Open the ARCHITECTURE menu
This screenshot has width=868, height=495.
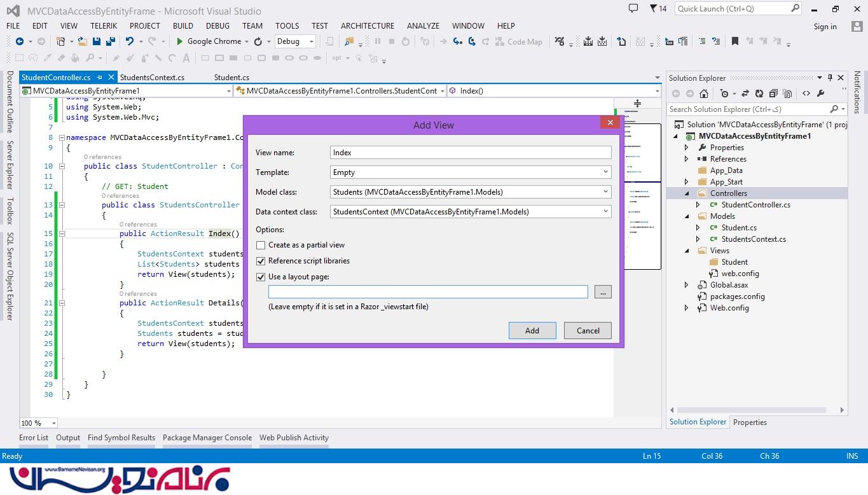(367, 26)
